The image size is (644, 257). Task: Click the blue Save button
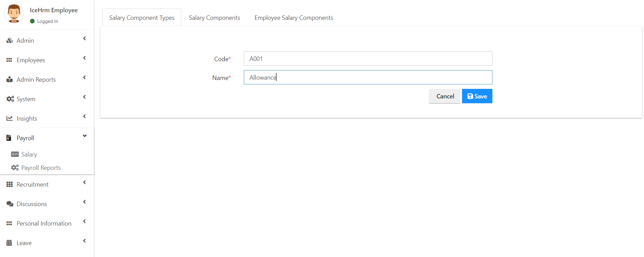[477, 96]
